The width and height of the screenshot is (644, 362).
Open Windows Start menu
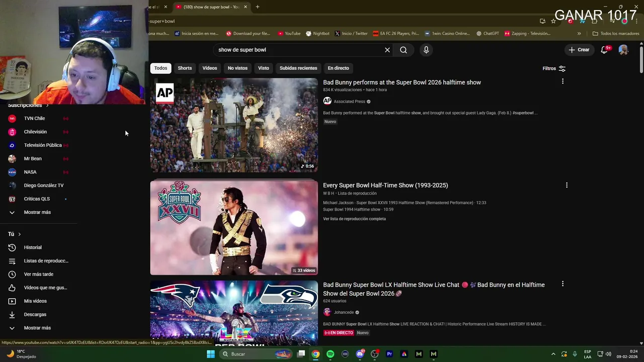(x=211, y=354)
